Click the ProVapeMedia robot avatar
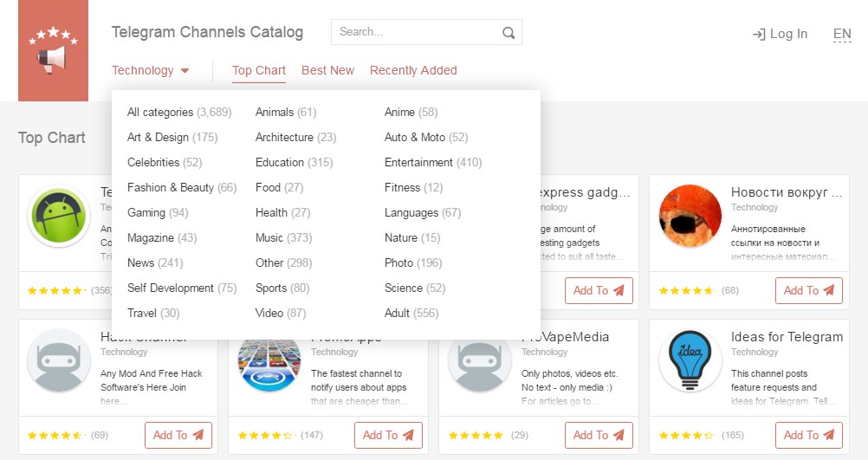This screenshot has height=460, width=868. point(479,361)
